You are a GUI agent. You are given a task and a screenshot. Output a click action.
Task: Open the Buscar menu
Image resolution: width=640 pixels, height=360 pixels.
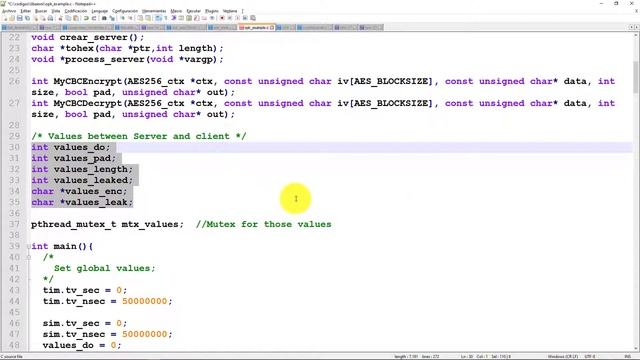point(41,11)
